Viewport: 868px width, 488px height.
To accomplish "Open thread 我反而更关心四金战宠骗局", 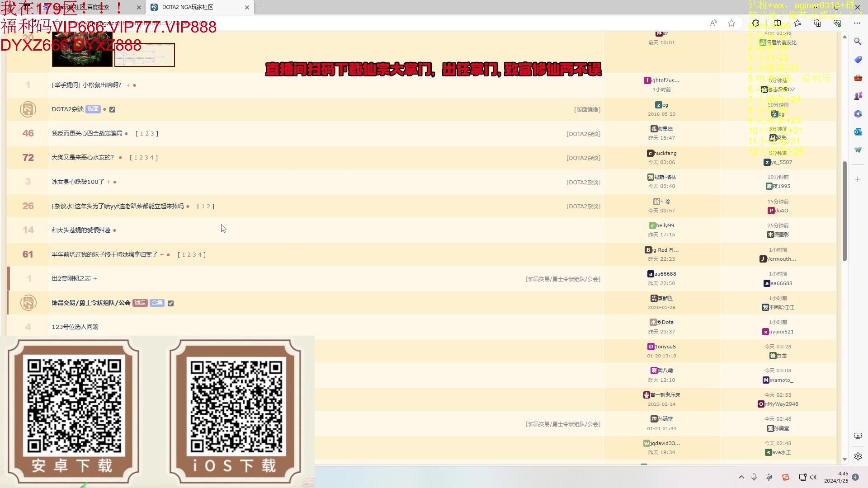I will coord(87,133).
